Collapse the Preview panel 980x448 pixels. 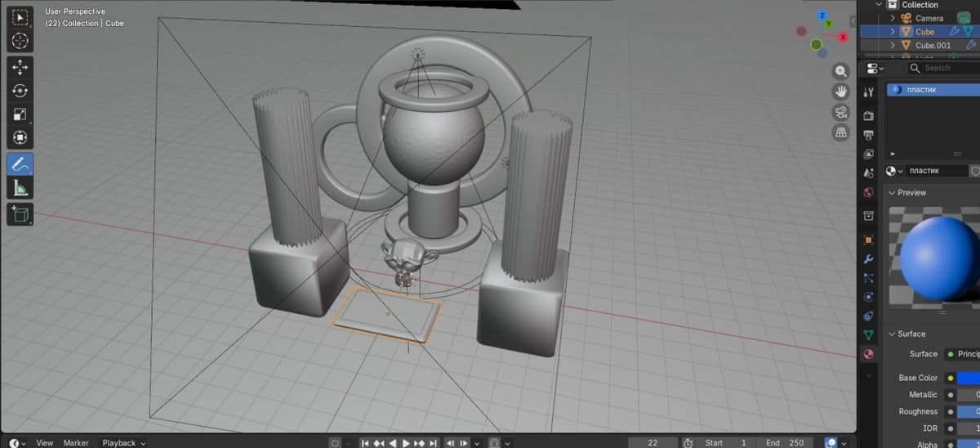892,193
